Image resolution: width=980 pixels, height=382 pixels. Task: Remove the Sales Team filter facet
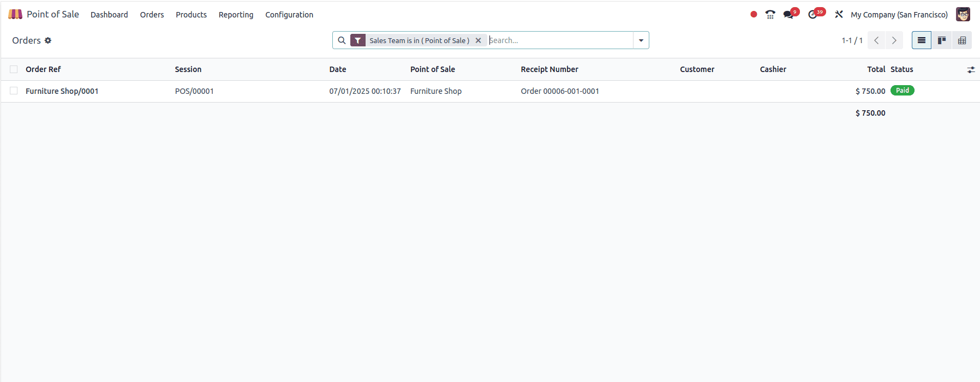coord(479,40)
